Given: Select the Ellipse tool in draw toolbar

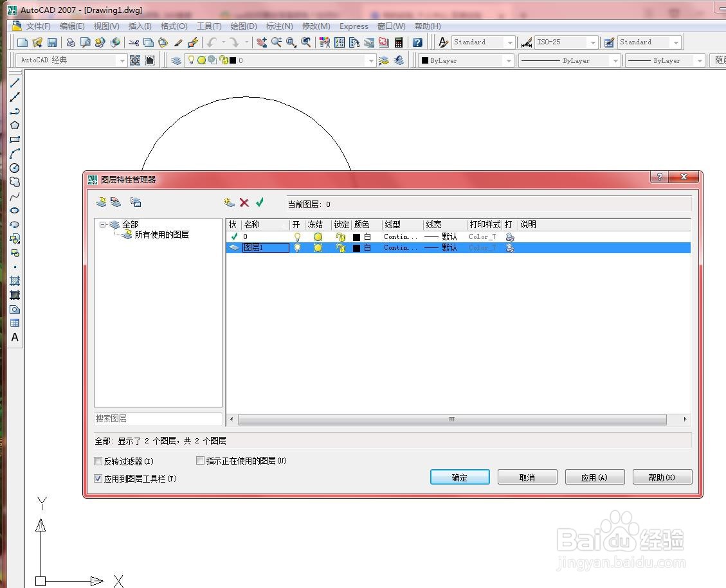Looking at the screenshot, I should coord(15,210).
